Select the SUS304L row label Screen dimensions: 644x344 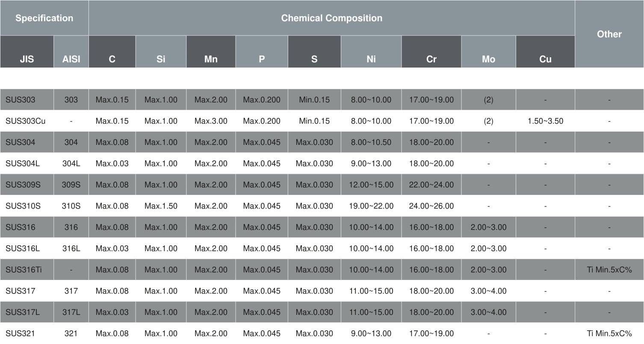click(23, 164)
